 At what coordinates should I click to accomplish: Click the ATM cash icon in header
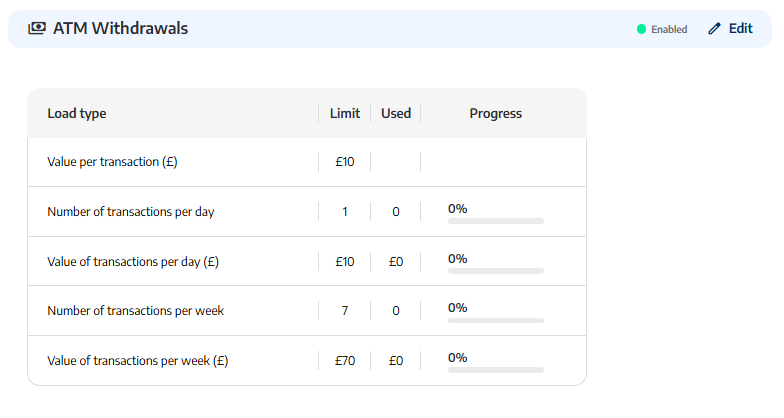(x=36, y=28)
